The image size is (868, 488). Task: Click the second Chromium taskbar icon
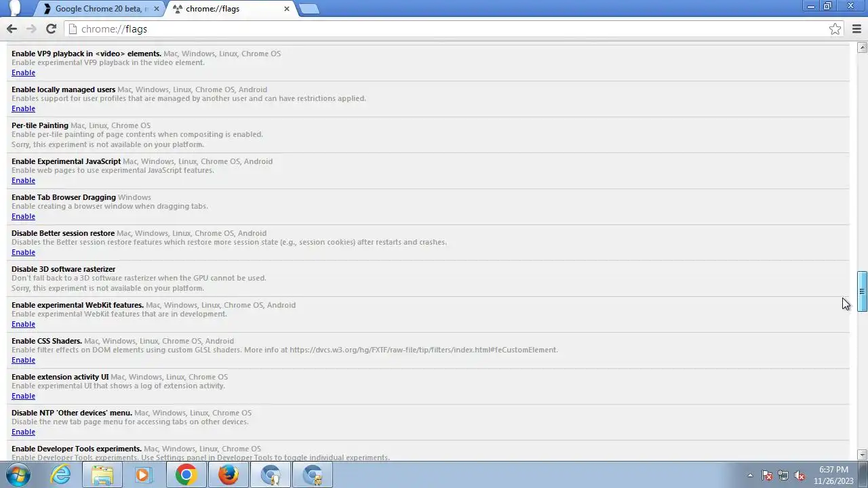pyautogui.click(x=313, y=474)
